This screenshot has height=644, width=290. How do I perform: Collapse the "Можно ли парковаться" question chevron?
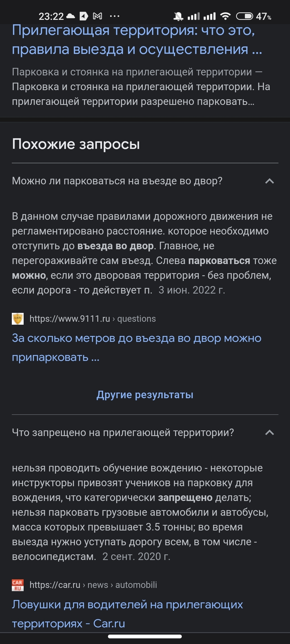tap(269, 181)
